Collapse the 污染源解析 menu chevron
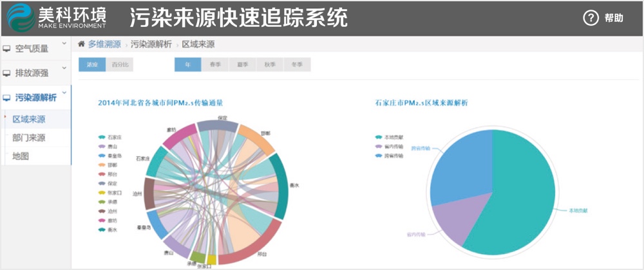The image size is (644, 270). 64,94
